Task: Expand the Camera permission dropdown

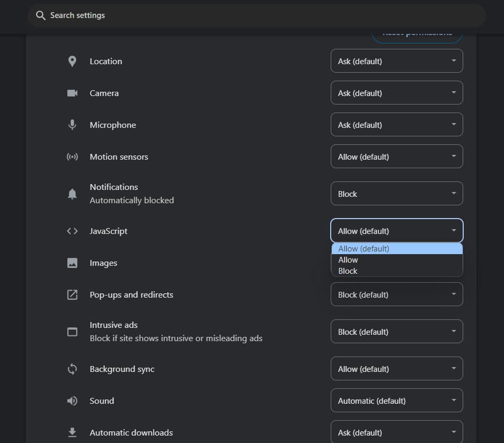Action: coord(396,93)
